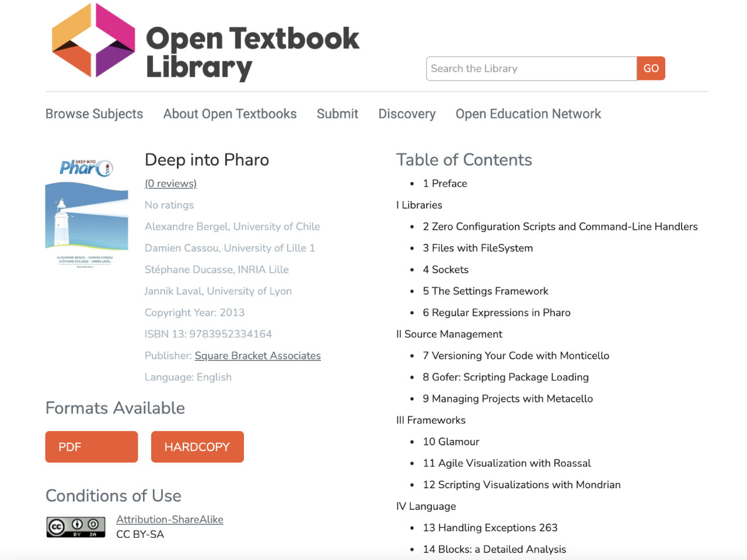Click the Deep into Pharo title
Image resolution: width=747 pixels, height=560 pixels.
pyautogui.click(x=207, y=160)
